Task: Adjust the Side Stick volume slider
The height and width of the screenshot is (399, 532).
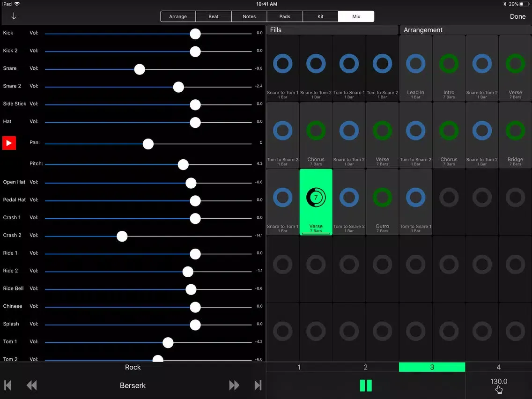Action: (195, 105)
